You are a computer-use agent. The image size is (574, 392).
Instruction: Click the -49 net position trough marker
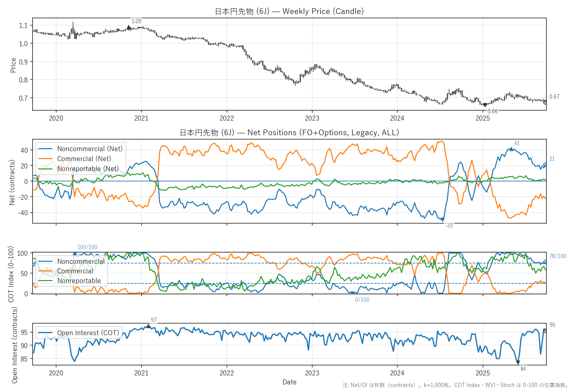(x=442, y=220)
